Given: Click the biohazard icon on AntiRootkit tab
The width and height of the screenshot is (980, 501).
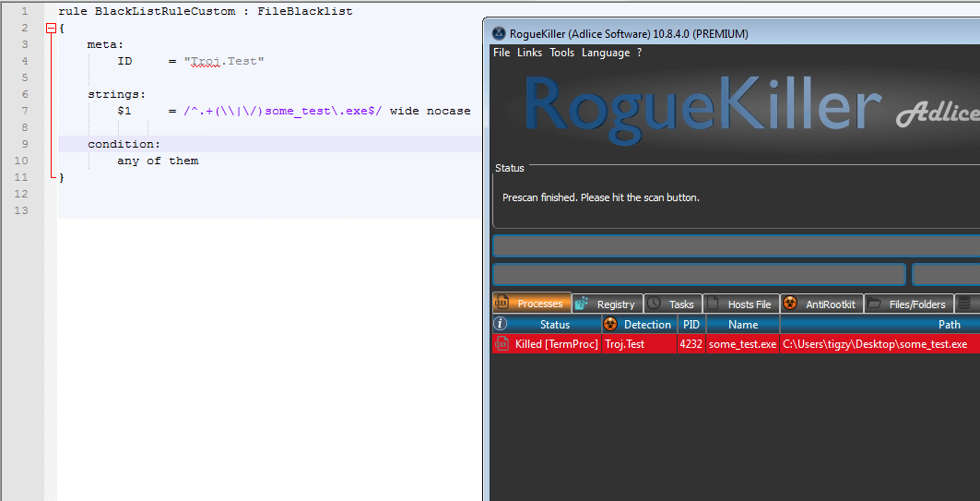Looking at the screenshot, I should tap(788, 304).
